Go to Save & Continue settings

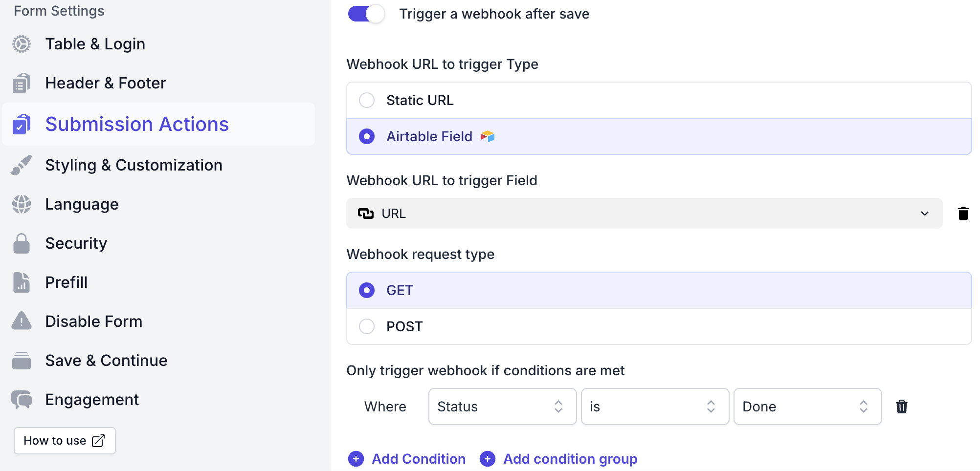(x=106, y=361)
